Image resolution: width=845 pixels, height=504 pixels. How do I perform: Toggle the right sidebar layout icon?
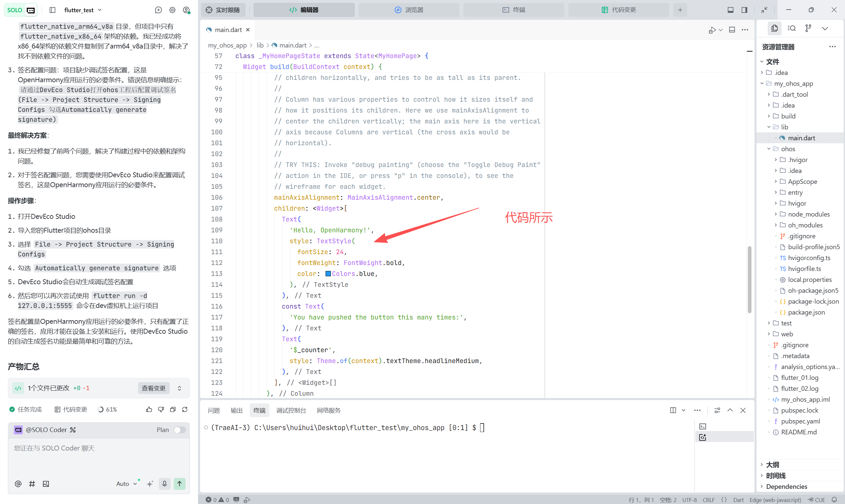point(744,10)
